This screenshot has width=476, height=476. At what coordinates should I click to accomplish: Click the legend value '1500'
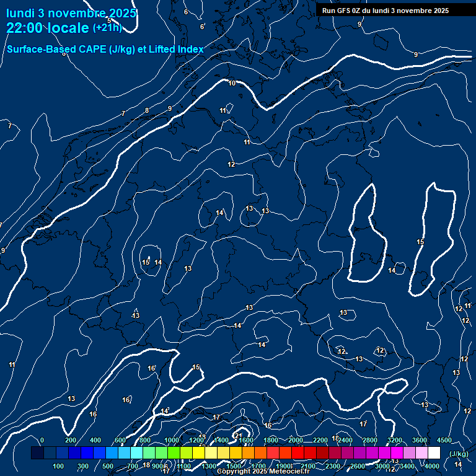[234, 466]
